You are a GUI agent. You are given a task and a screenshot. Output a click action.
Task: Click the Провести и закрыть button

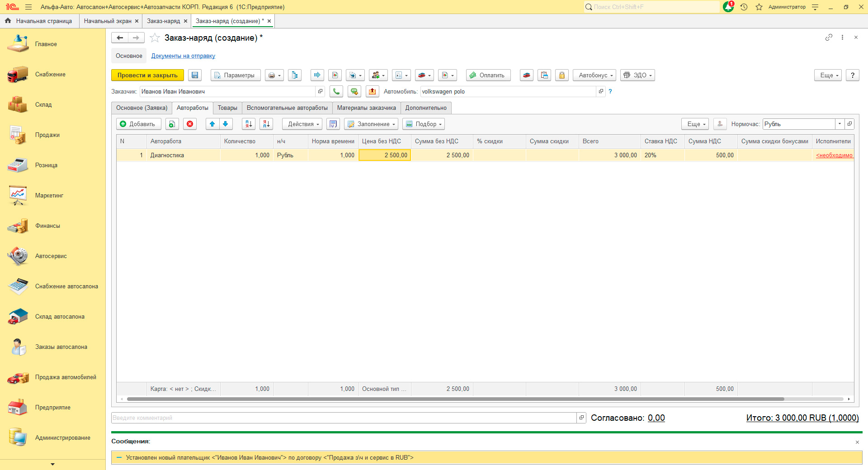(147, 75)
